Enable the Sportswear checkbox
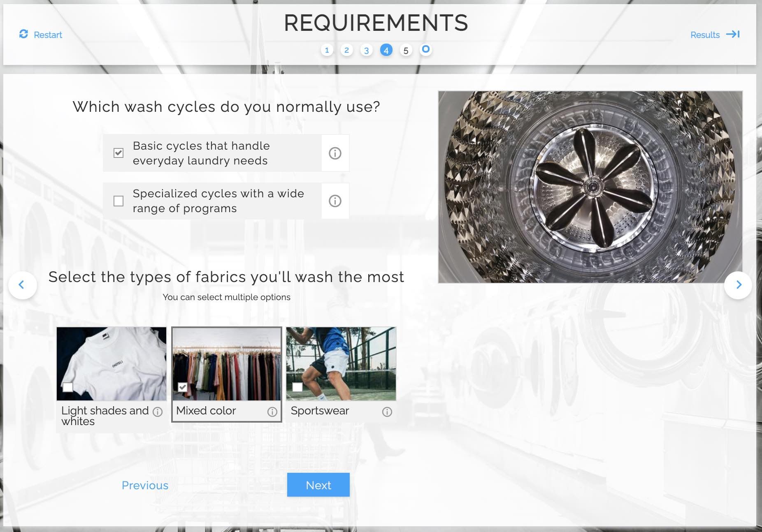The image size is (762, 532). coord(297,387)
